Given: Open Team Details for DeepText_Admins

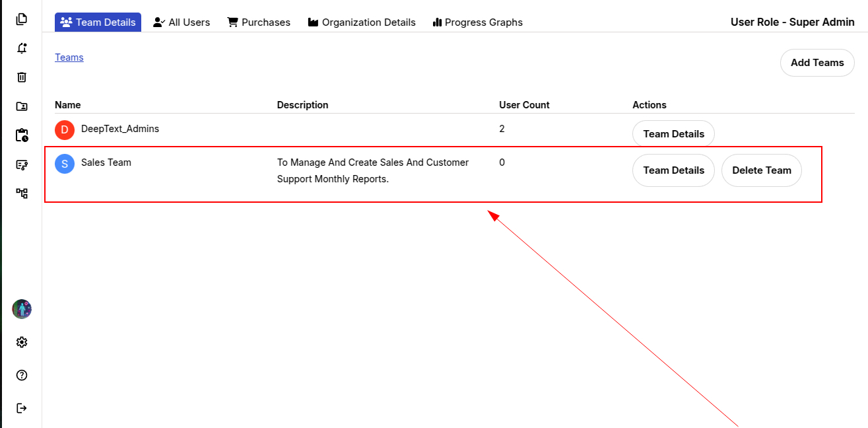Looking at the screenshot, I should pos(673,134).
